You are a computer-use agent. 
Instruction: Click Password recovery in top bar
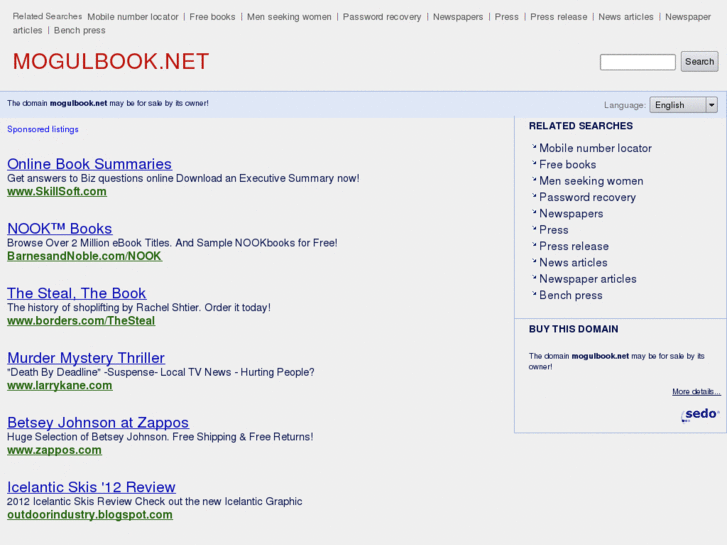(382, 17)
